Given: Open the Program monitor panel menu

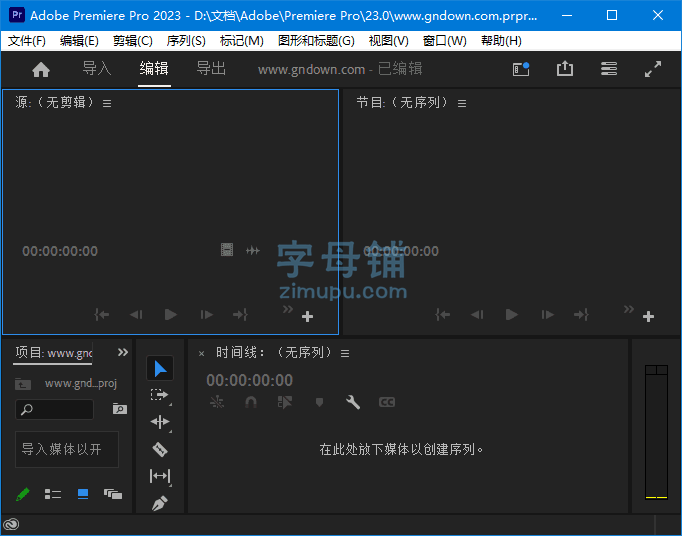Looking at the screenshot, I should click(x=462, y=104).
